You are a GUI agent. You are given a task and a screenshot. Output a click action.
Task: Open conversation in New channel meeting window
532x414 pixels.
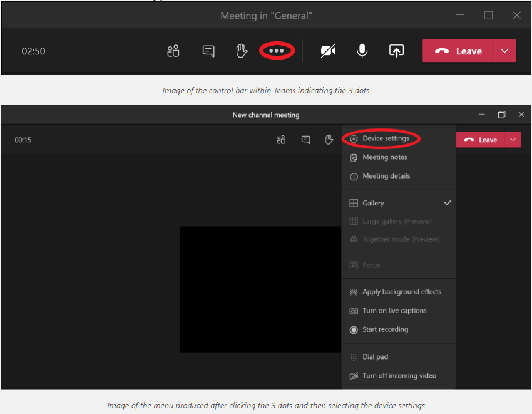coord(305,140)
